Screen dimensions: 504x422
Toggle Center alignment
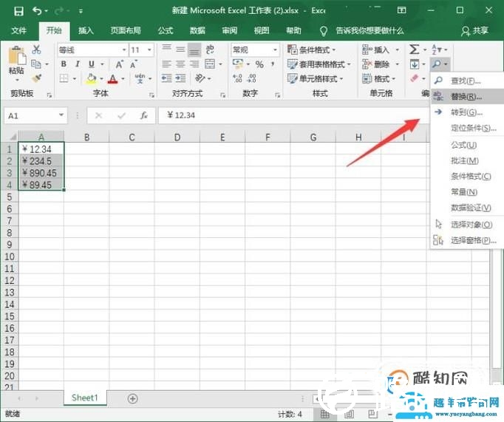180,64
